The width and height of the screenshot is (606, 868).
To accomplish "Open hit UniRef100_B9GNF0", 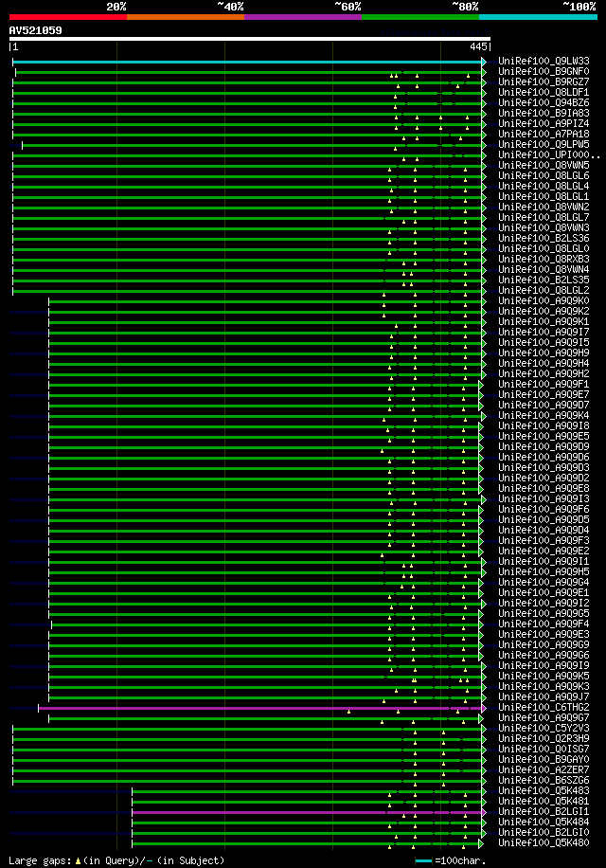I will [x=544, y=71].
